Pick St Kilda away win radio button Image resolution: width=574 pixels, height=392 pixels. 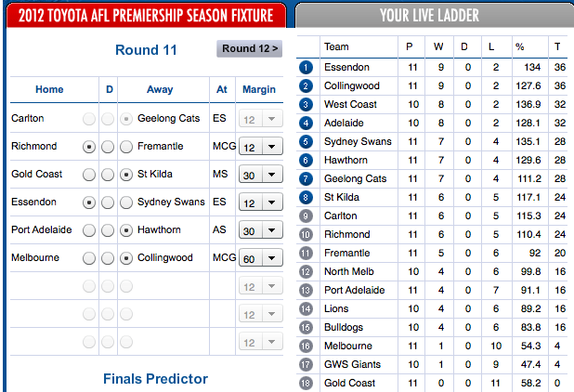(x=126, y=175)
